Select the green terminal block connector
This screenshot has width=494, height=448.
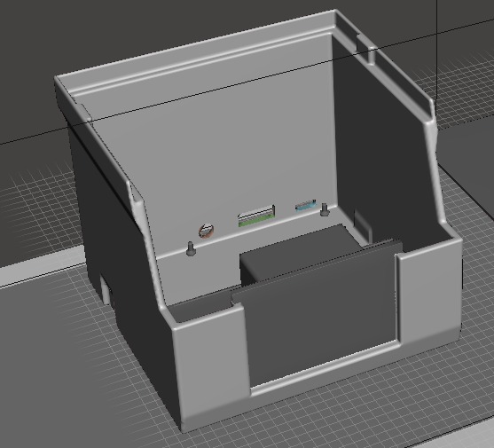pyautogui.click(x=256, y=216)
